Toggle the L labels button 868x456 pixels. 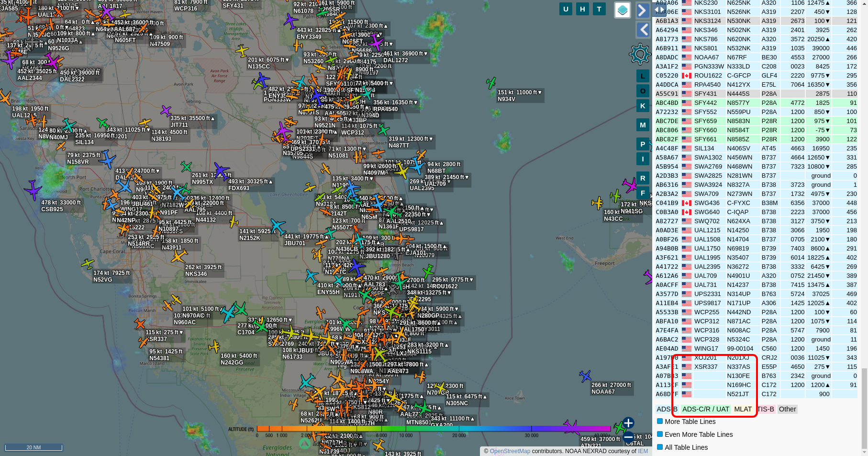[x=643, y=76]
